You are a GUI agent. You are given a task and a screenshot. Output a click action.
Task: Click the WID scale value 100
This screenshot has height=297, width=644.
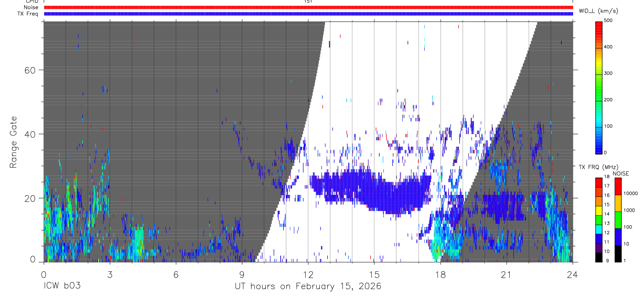coord(608,126)
